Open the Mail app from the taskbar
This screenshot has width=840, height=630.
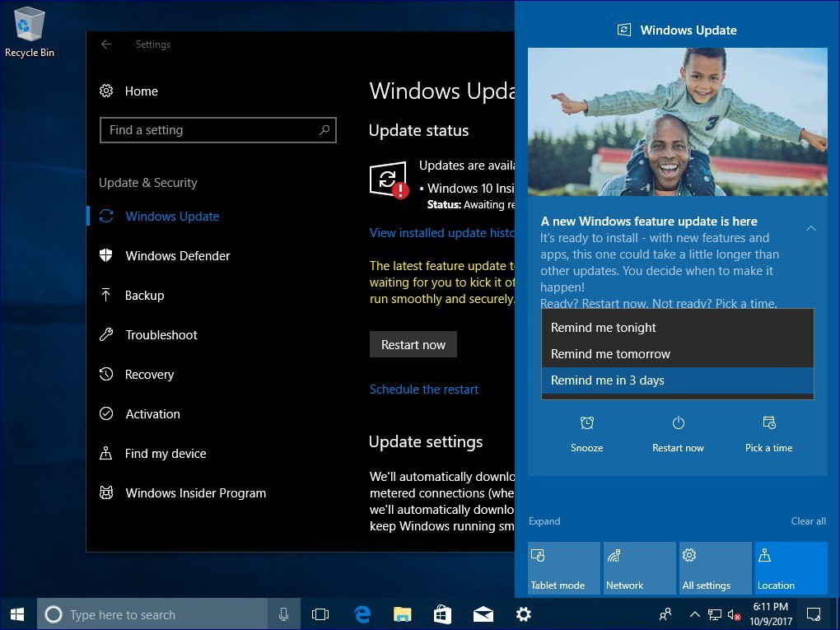click(483, 614)
